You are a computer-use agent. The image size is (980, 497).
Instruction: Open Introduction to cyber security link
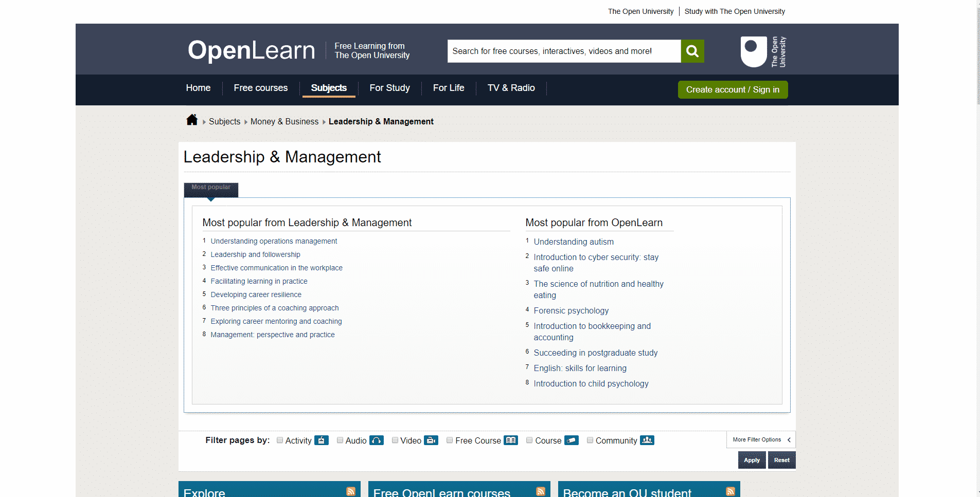click(596, 263)
